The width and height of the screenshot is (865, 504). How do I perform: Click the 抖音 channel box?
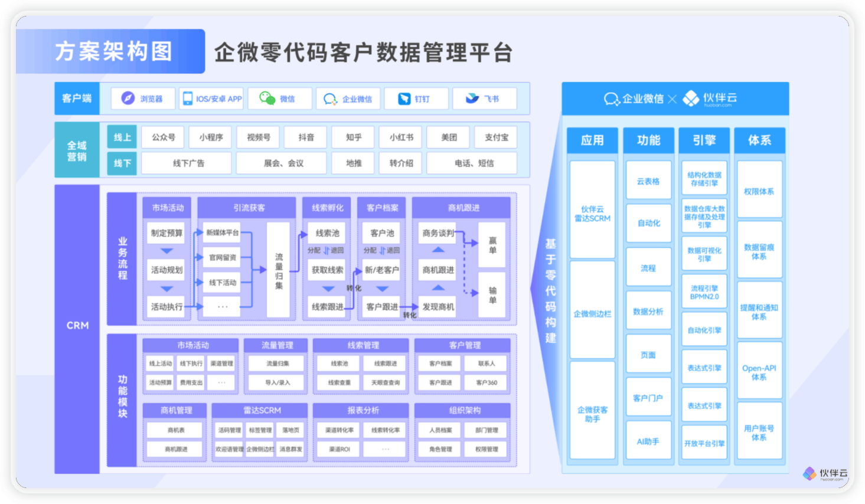[306, 137]
